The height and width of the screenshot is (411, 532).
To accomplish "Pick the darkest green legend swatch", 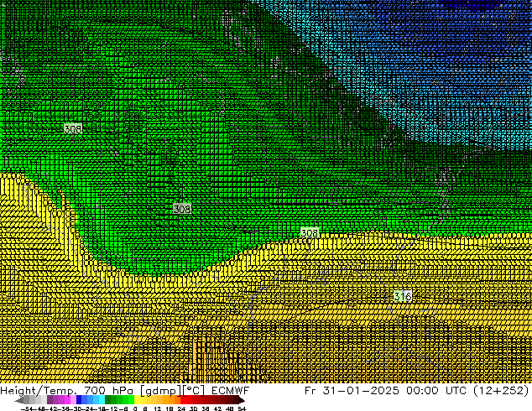I will (108, 400).
